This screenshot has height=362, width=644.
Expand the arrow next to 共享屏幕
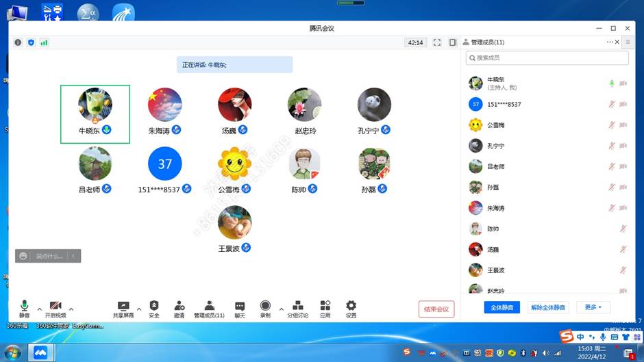(139, 309)
